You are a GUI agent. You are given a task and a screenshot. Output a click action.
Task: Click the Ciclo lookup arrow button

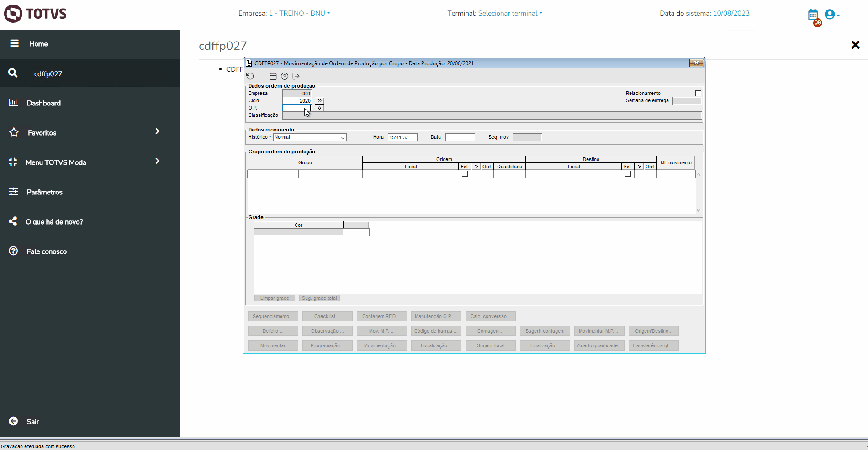tap(319, 100)
